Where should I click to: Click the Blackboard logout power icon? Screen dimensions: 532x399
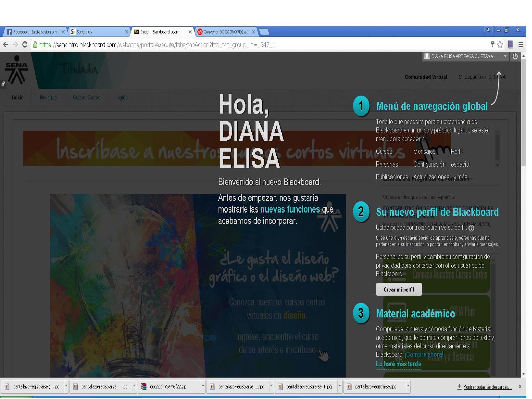(x=515, y=56)
